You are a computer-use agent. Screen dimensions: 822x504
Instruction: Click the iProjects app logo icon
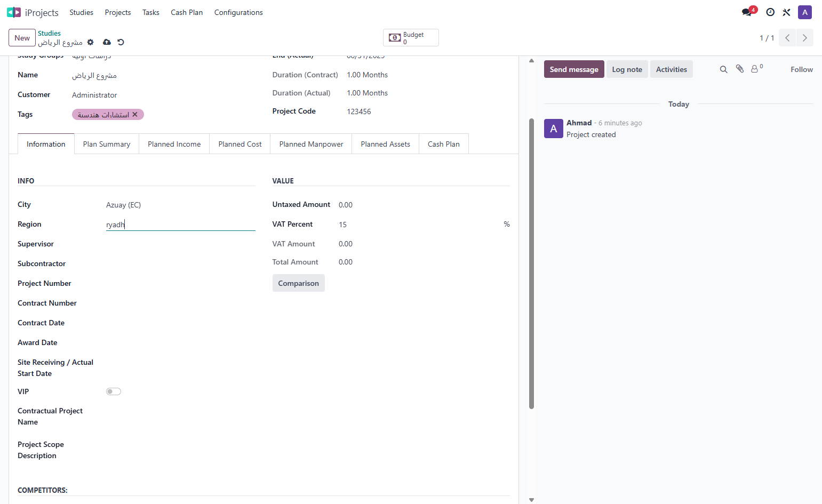coord(14,12)
